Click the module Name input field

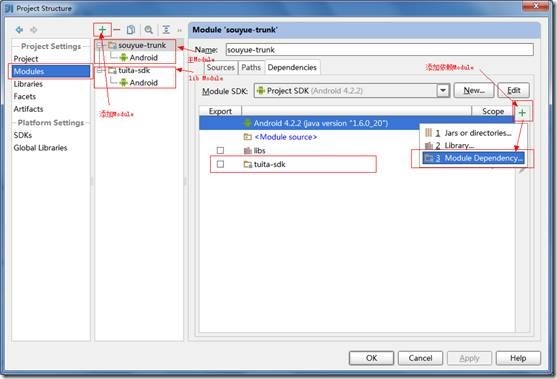379,50
